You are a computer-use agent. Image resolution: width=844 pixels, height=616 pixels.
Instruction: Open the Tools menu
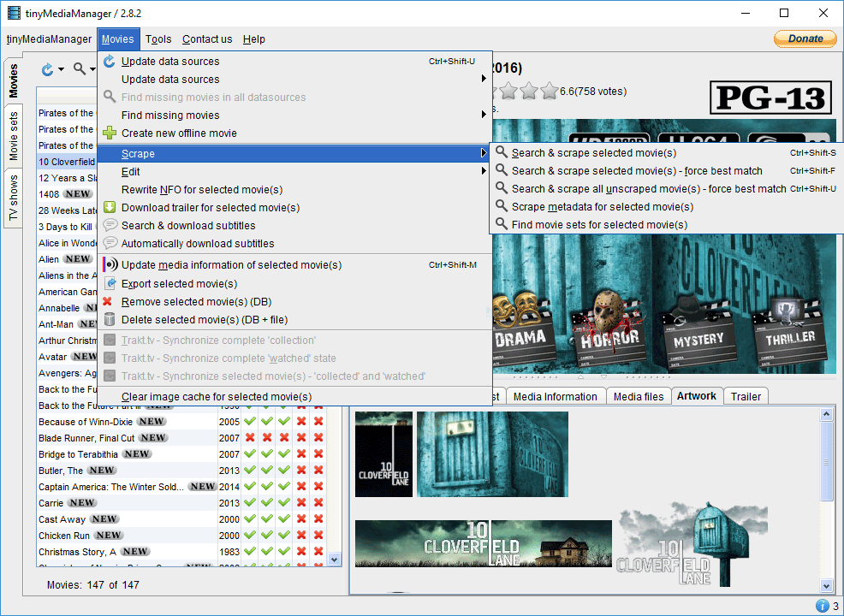(158, 39)
